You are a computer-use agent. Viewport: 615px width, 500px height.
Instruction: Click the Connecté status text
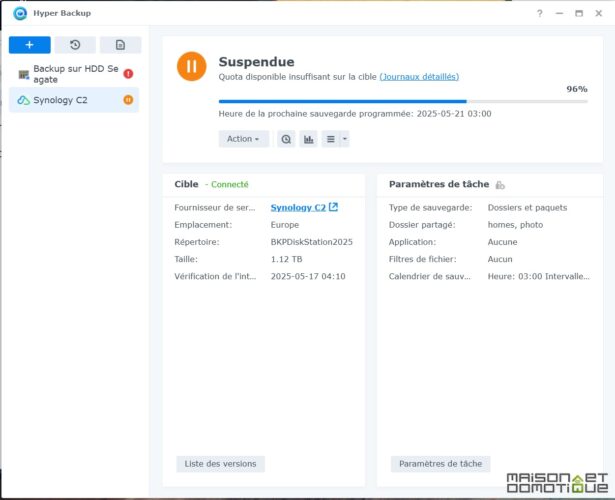230,184
